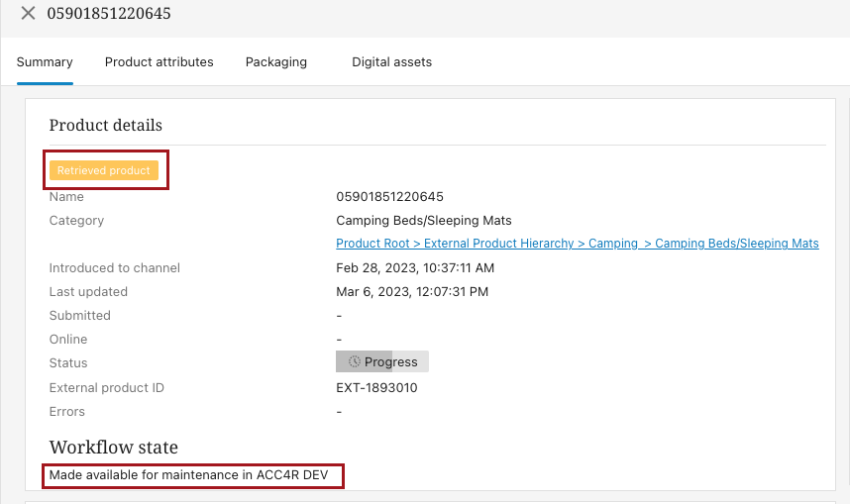
Task: Click the workflow state maintenance message
Action: click(188, 475)
